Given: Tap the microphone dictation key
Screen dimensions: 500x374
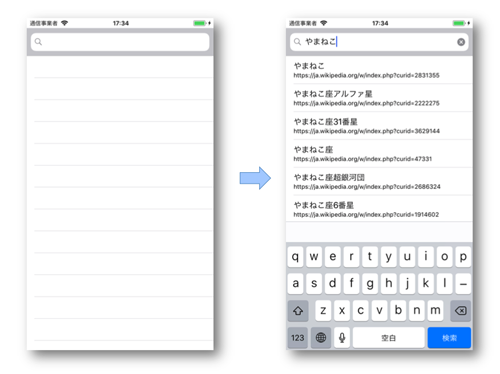Looking at the screenshot, I should pos(342,338).
